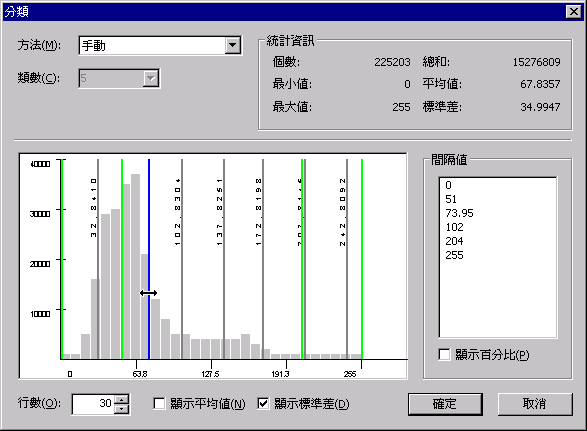Uncheck the 顯示標準差 checkbox

point(263,403)
